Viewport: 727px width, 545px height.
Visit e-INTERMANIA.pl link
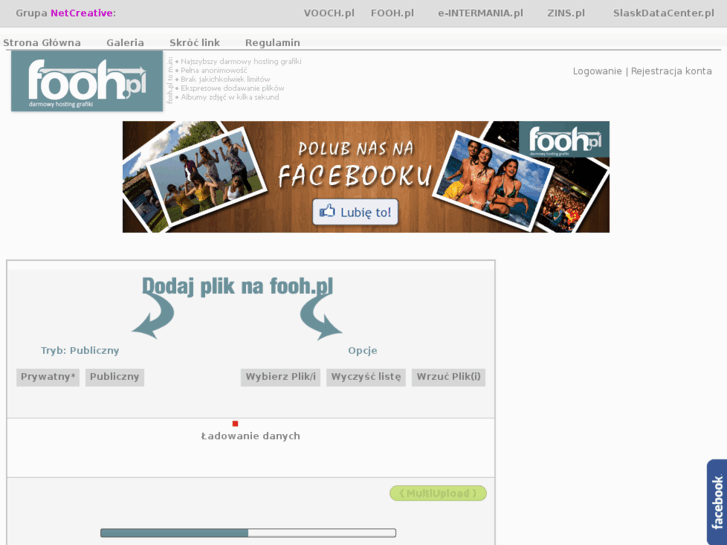tap(480, 13)
